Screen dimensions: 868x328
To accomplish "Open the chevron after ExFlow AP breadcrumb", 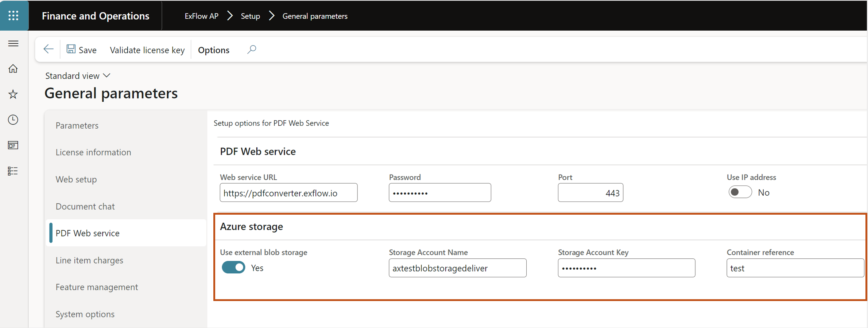I will tap(230, 16).
